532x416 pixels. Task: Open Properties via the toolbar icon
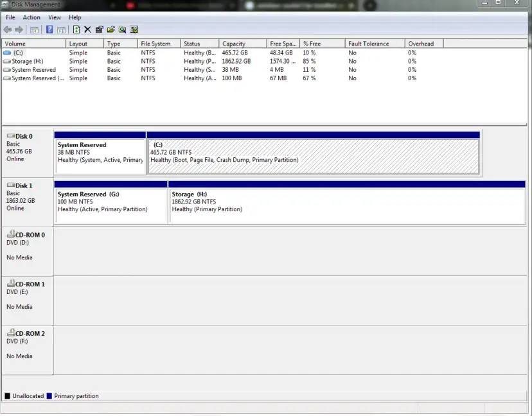click(x=100, y=30)
